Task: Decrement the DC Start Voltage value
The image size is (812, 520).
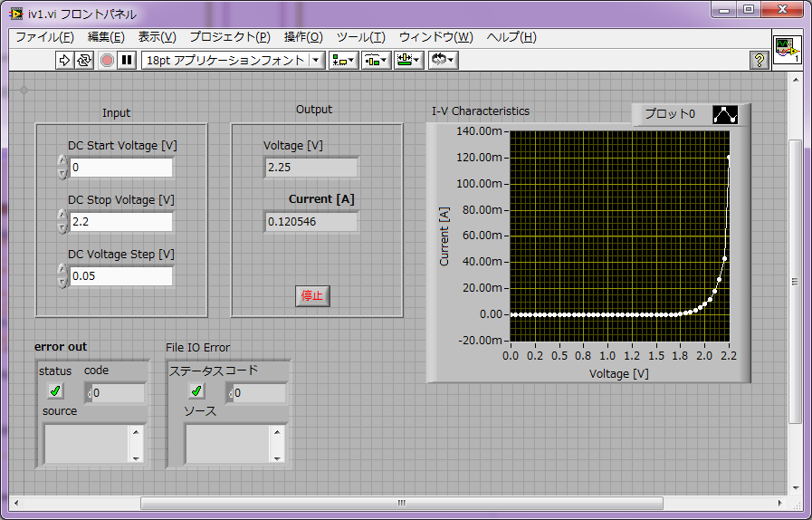Action: pos(62,173)
